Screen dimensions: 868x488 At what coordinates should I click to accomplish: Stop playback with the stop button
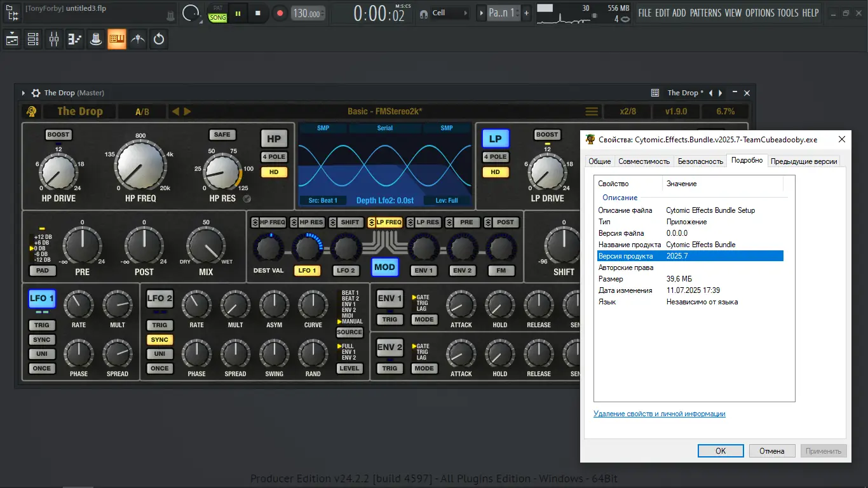[x=258, y=13]
